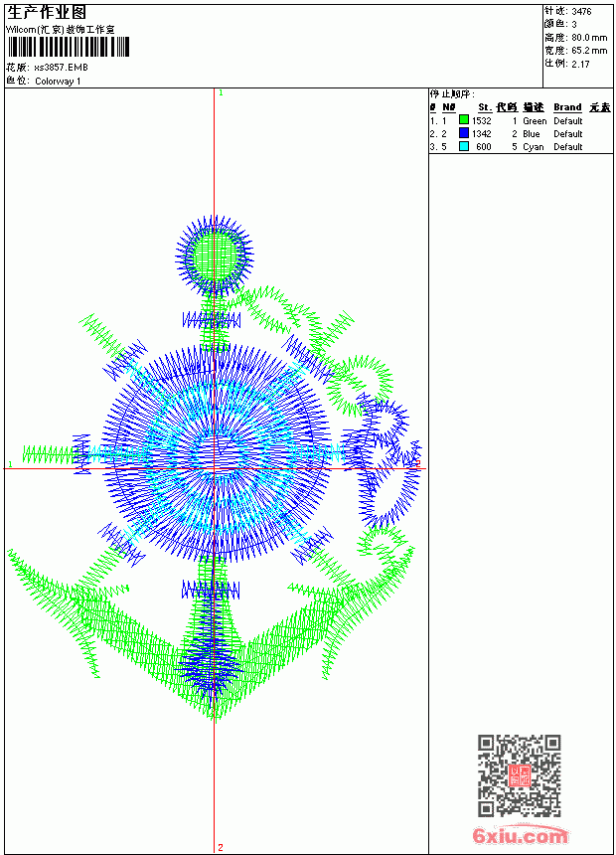616x855 pixels.
Task: Click the green marker 1 above the vertical line
Action: 221,93
